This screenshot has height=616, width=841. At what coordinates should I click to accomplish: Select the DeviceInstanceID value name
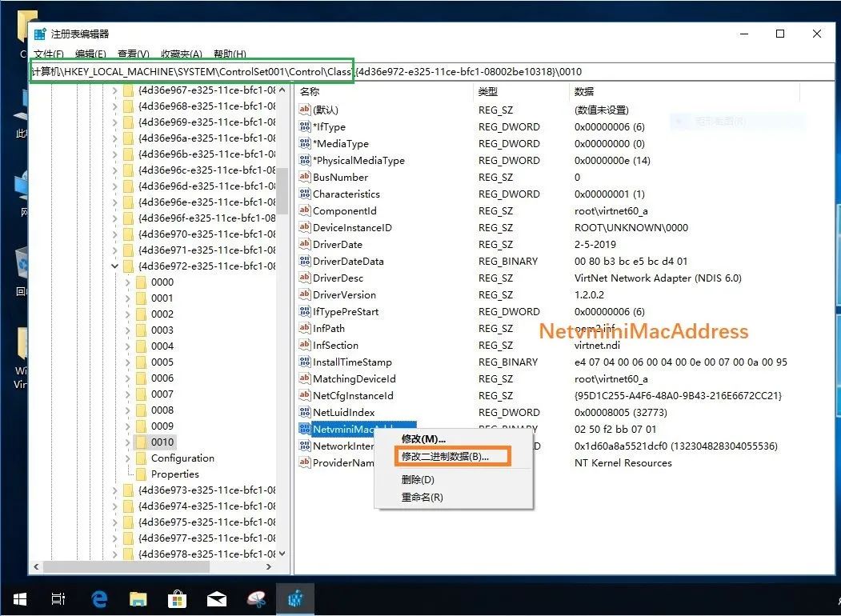point(352,228)
